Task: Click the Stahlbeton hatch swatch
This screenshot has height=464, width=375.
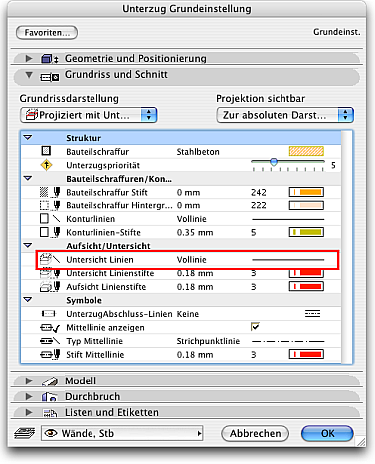Action: click(x=306, y=151)
